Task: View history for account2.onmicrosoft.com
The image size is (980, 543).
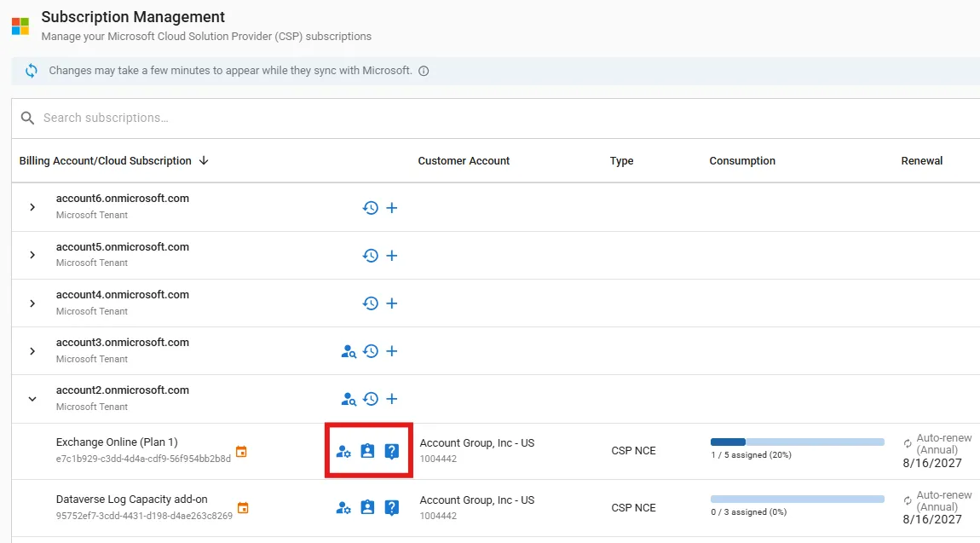Action: point(371,399)
